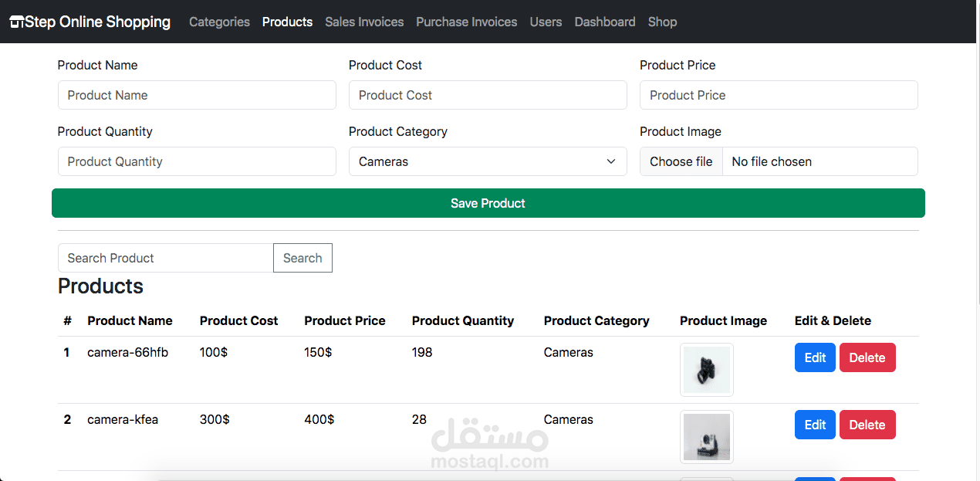The height and width of the screenshot is (481, 980).
Task: Edit the camera-66hfb product
Action: pyautogui.click(x=815, y=357)
